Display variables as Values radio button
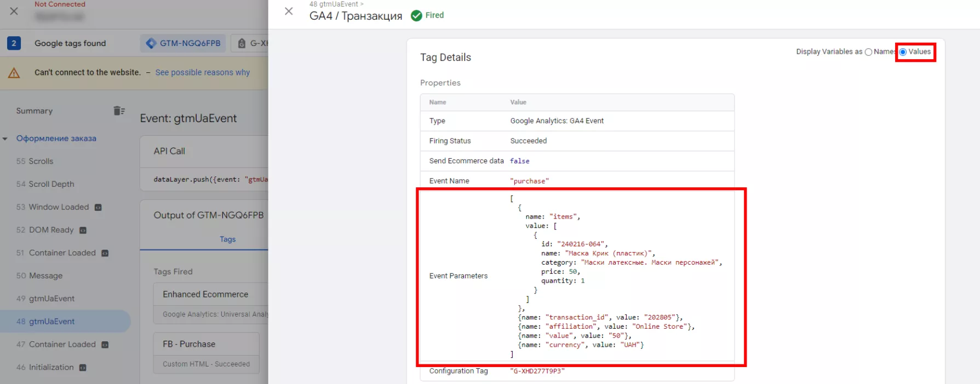Viewport: 980px width, 384px height. tap(903, 52)
